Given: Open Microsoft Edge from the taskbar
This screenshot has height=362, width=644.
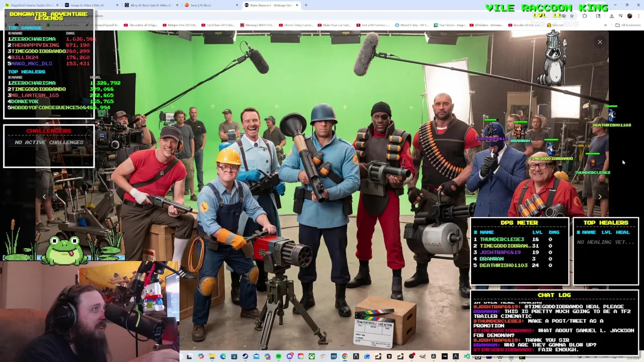Looking at the screenshot, I should (223, 356).
